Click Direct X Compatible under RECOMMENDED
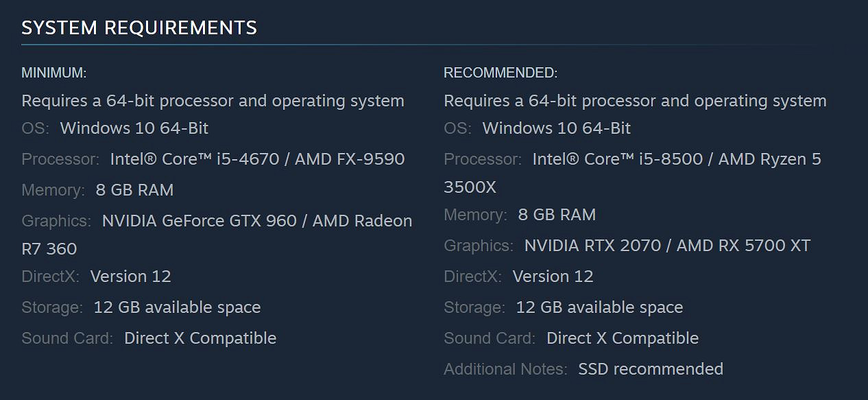868x400 pixels. 623,338
